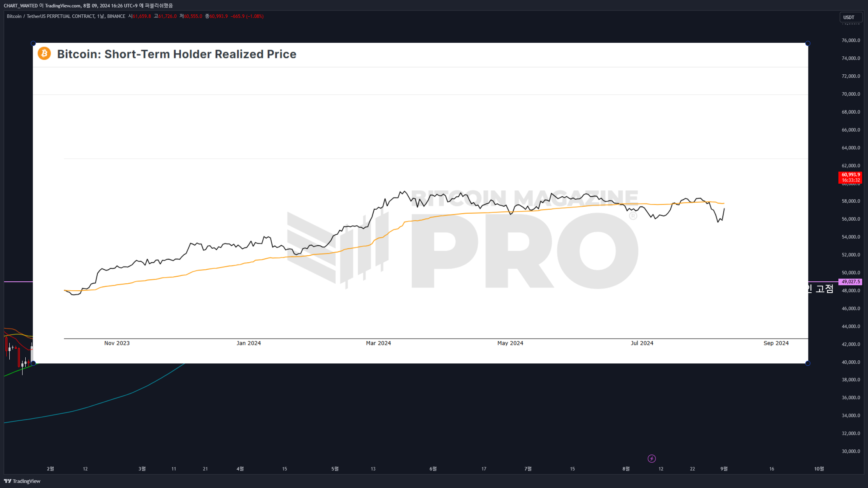Click the 5월 date axis label
Image resolution: width=868 pixels, height=488 pixels.
tap(335, 469)
